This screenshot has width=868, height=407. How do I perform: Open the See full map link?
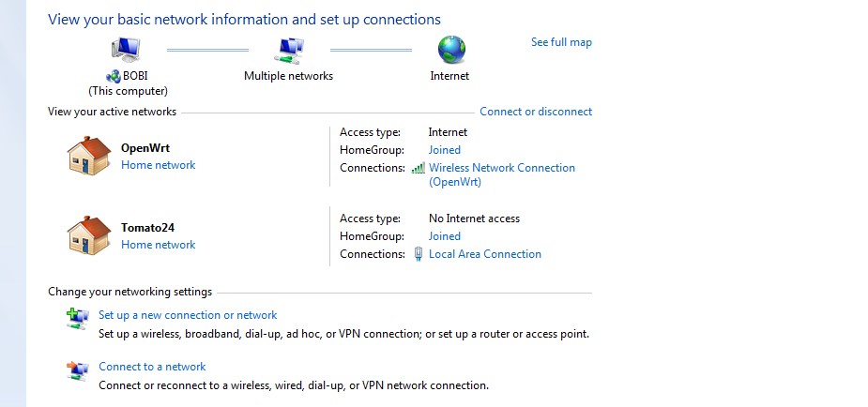click(561, 42)
